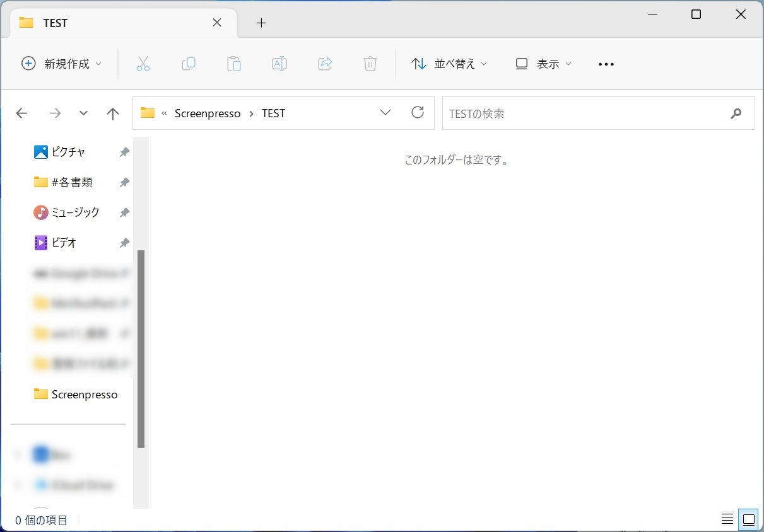764x532 pixels.
Task: Open the 新規作成 dropdown menu
Action: tap(62, 64)
